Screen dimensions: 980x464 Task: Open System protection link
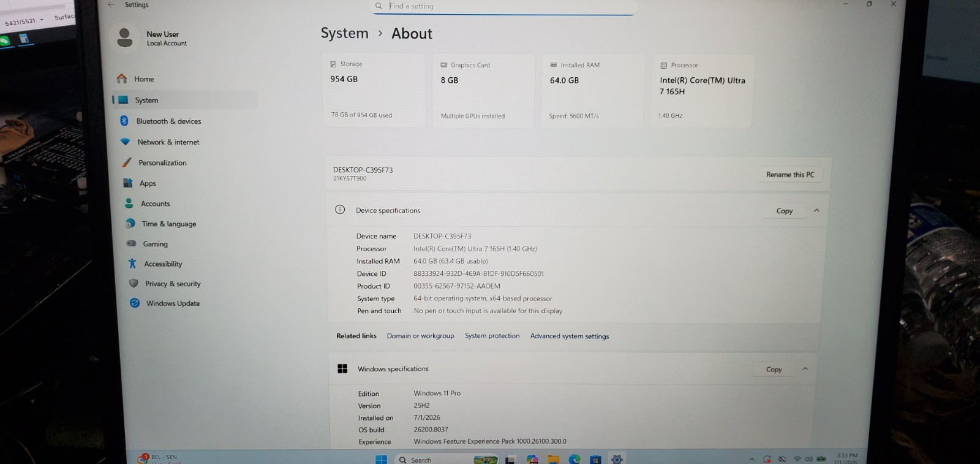[x=492, y=335]
